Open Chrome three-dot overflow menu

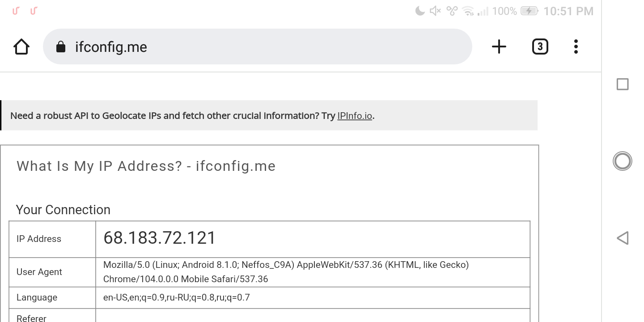pyautogui.click(x=576, y=47)
